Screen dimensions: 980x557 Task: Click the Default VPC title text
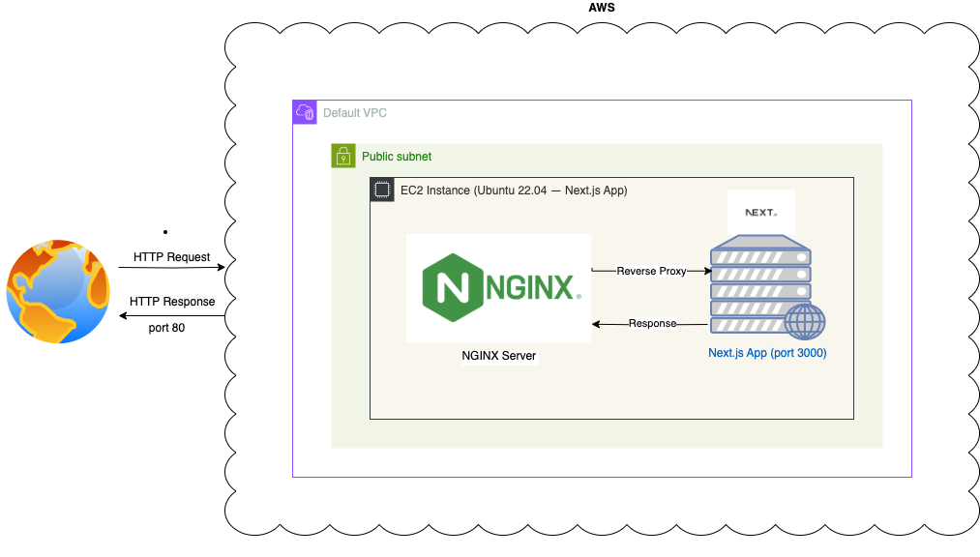(355, 112)
